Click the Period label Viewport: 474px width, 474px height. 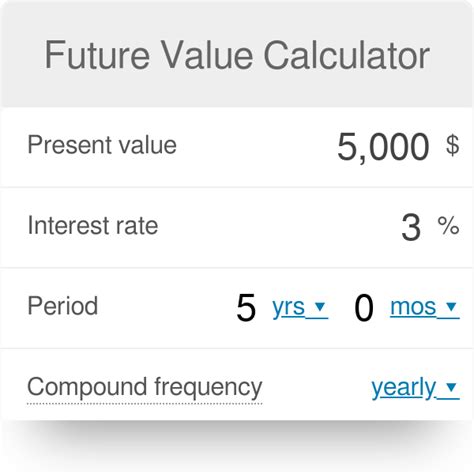(63, 306)
